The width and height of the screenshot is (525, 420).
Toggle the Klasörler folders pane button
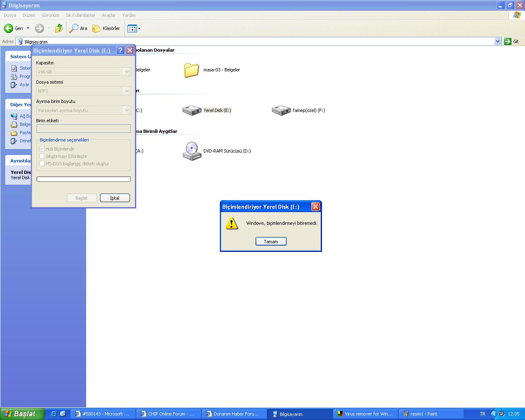point(106,28)
